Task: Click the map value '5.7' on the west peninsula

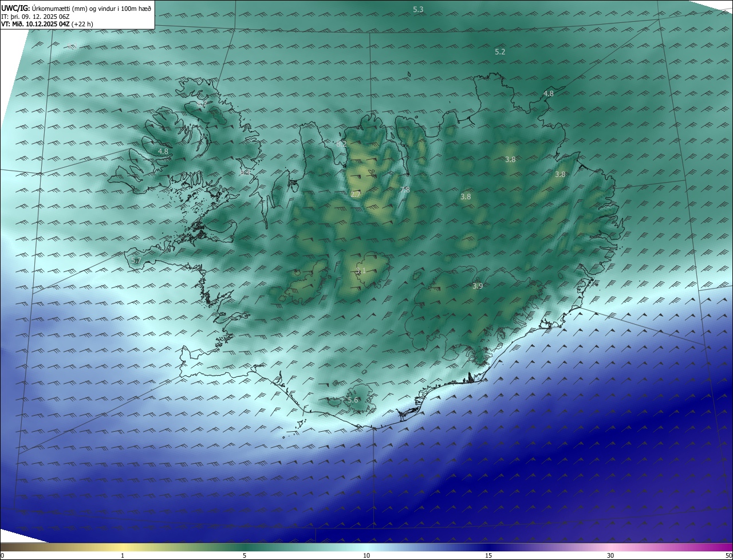Action: tap(136, 261)
